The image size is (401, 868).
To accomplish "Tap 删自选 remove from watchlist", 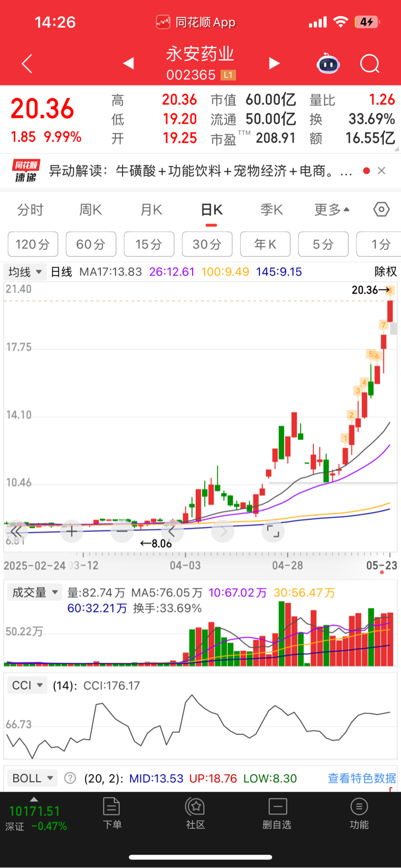I will pyautogui.click(x=277, y=813).
